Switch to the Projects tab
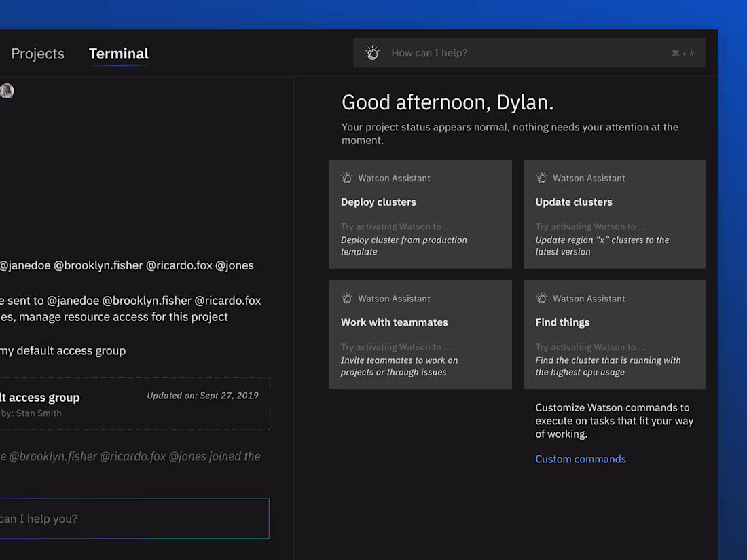747x560 pixels. tap(37, 53)
